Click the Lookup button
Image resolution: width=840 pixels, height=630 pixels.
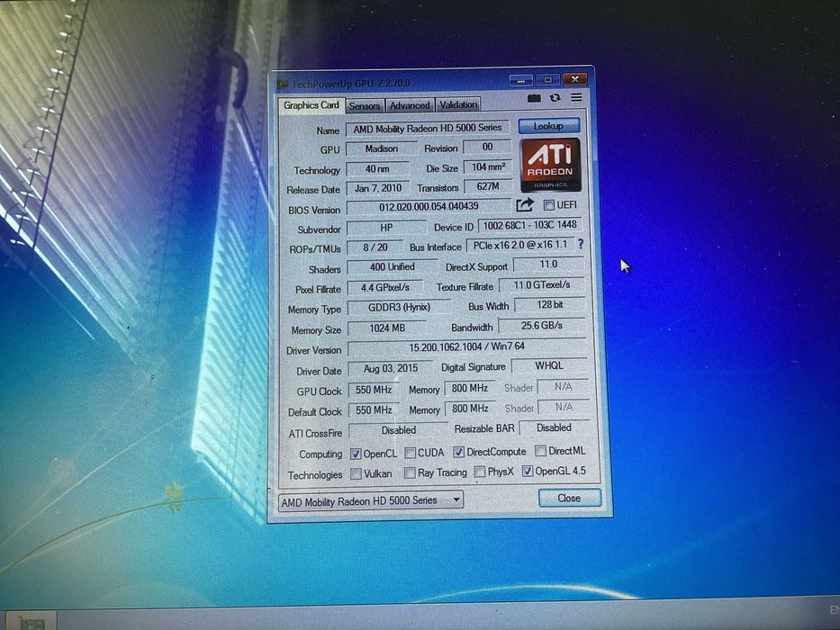(x=549, y=126)
